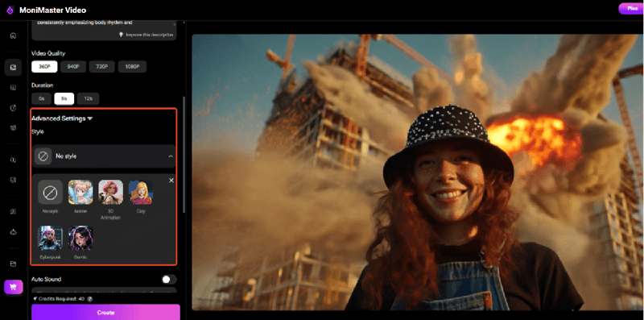
Task: Select the No style thumbnail
Action: 50,192
